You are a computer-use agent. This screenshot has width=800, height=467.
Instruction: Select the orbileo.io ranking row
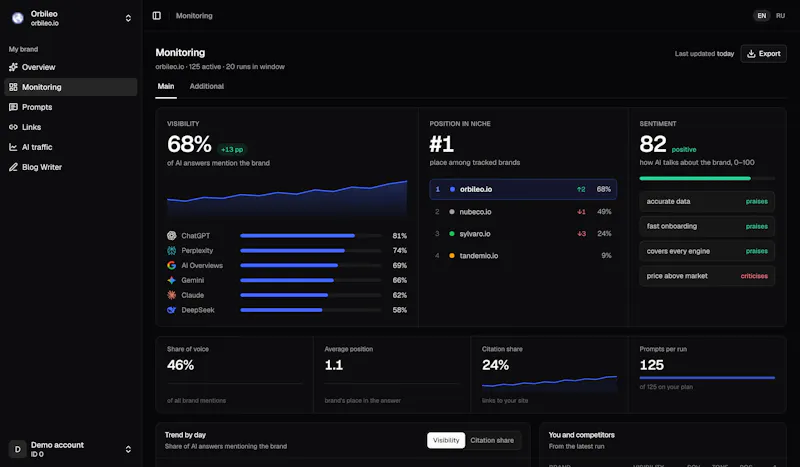click(x=523, y=189)
